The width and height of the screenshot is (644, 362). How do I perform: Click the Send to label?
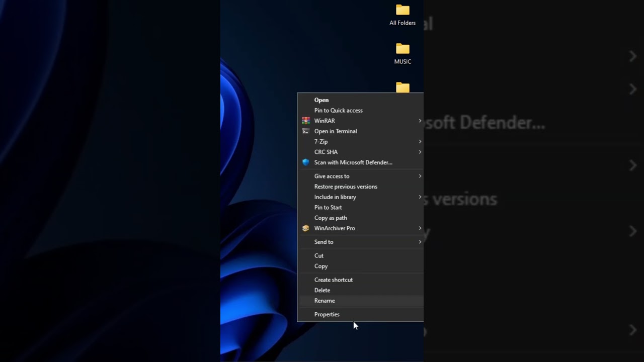click(x=324, y=242)
